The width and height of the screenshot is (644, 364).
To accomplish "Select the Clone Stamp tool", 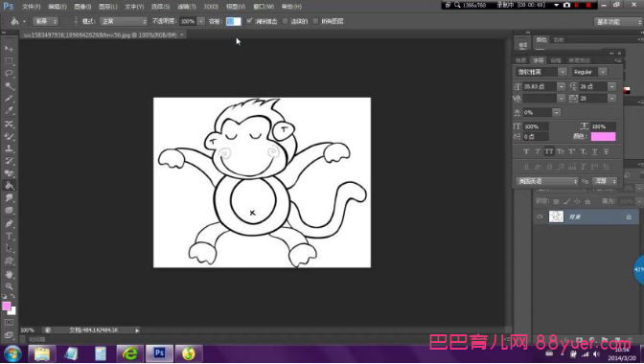I will click(x=9, y=148).
